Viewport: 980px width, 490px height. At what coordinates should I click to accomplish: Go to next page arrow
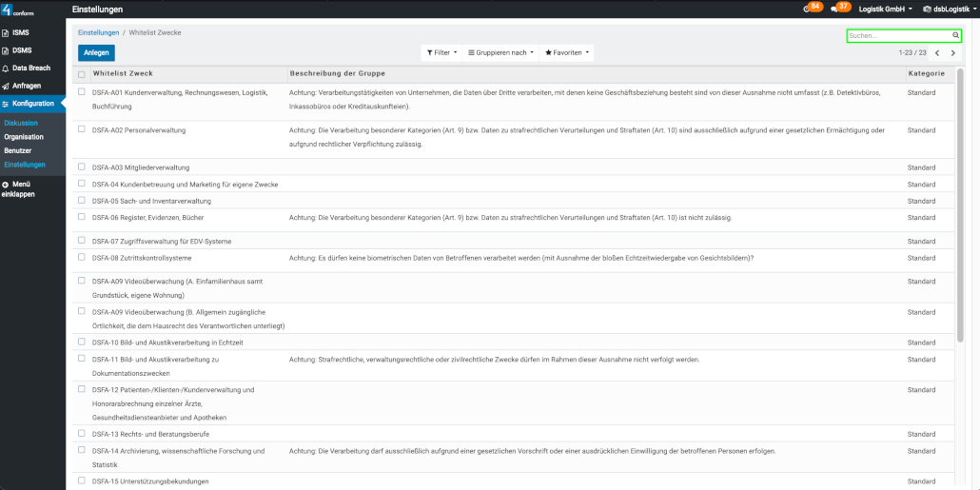(953, 53)
